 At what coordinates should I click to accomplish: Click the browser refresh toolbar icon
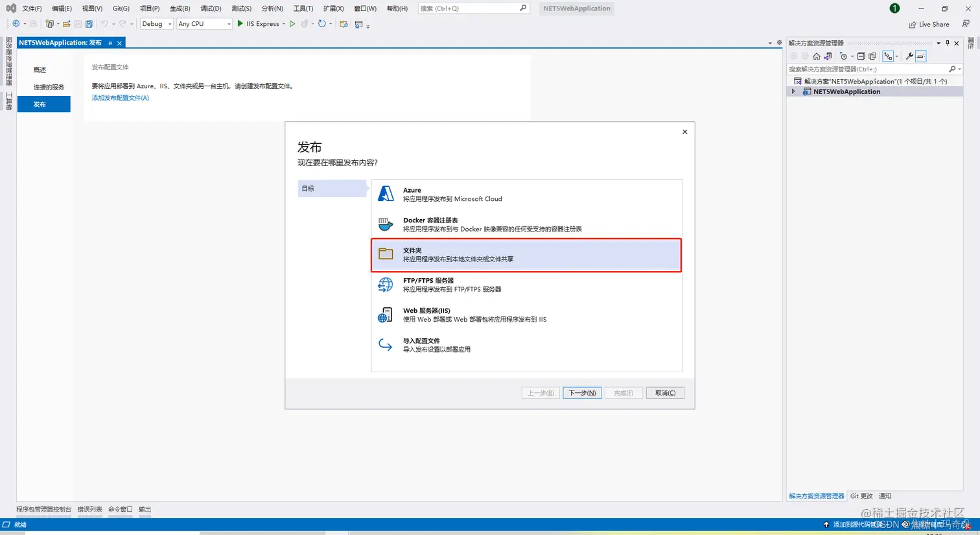pyautogui.click(x=321, y=24)
